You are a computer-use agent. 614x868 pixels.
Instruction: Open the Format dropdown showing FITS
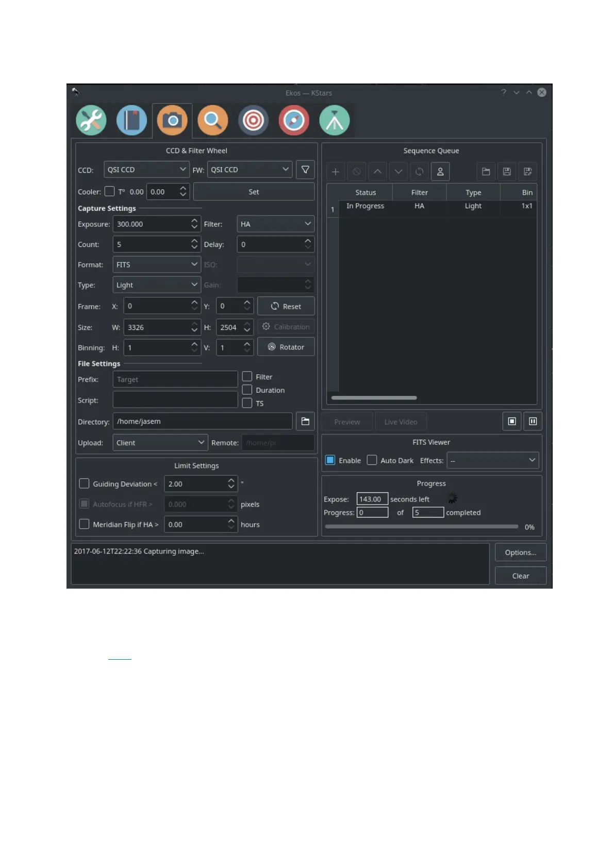click(x=157, y=264)
